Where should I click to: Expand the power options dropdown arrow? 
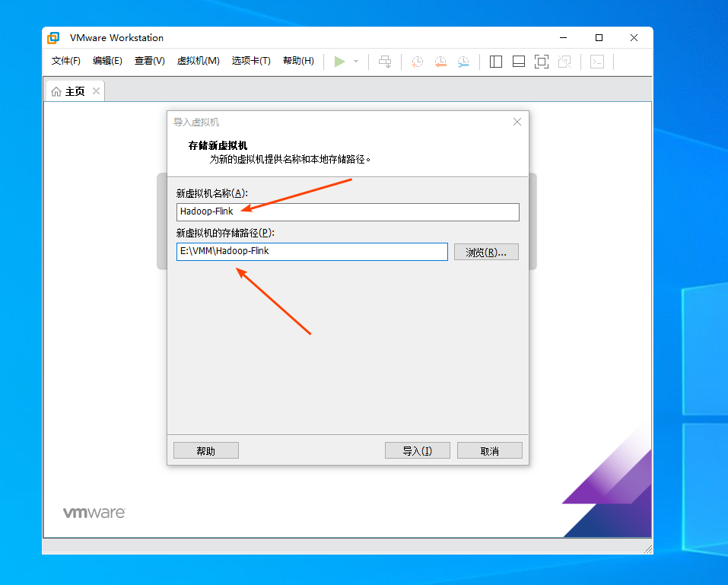356,62
